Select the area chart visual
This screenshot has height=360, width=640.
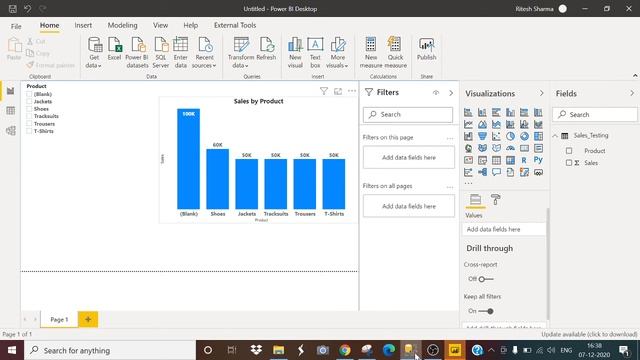coord(482,124)
